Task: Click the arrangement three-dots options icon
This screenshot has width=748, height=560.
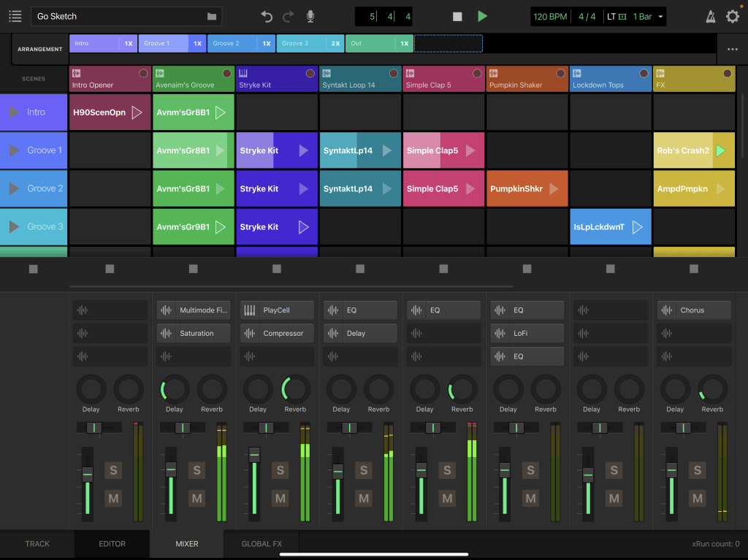Action: (x=732, y=50)
